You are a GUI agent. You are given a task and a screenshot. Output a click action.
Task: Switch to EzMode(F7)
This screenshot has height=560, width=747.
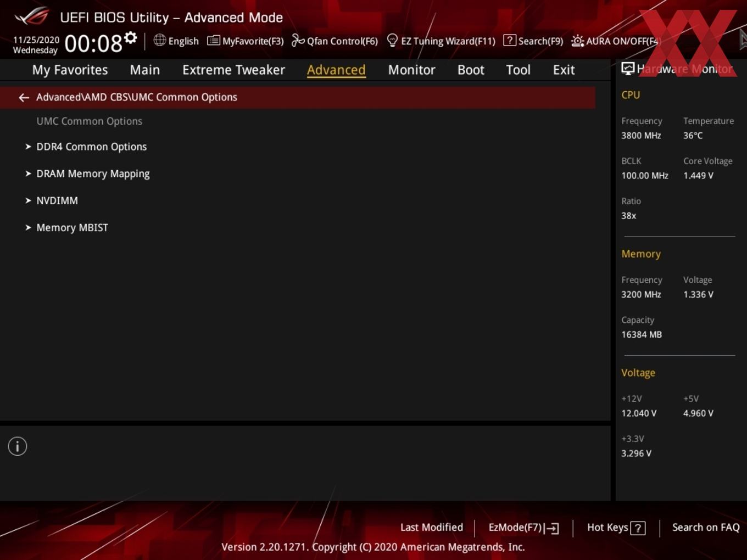click(x=524, y=528)
